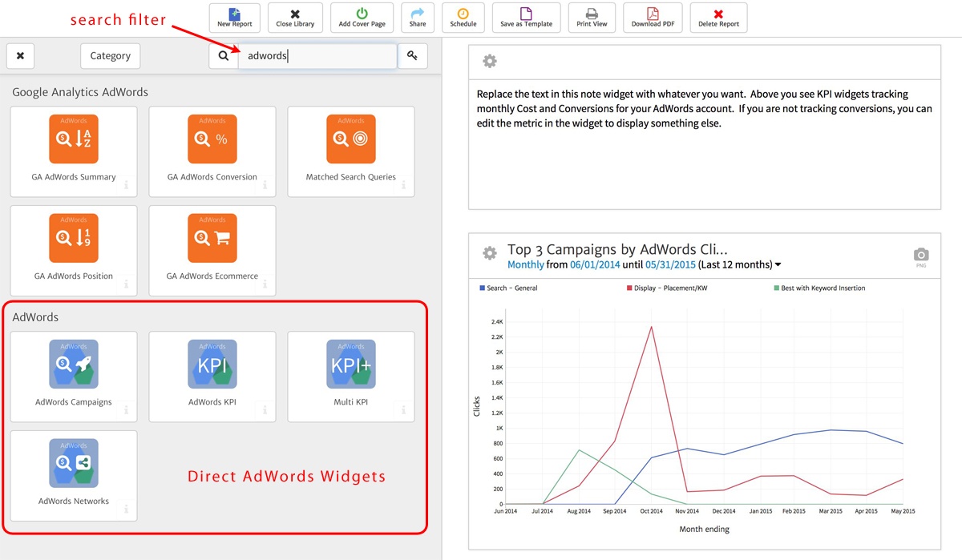This screenshot has width=962, height=560.
Task: Show info for AdWords KPI widget
Action: point(265,410)
